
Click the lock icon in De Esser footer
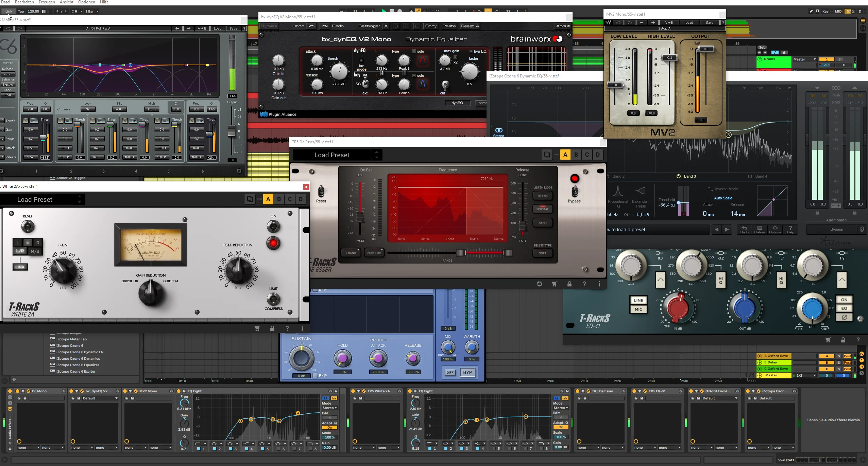[569, 284]
